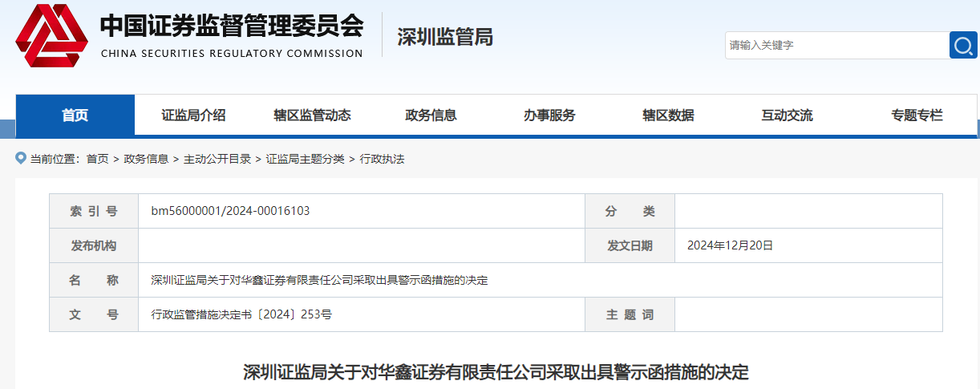Open 主动公开目录 breadcrumb link
980x389 pixels.
coord(217,160)
